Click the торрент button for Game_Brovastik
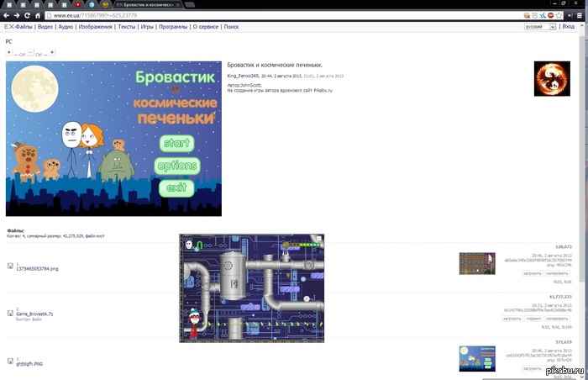This screenshot has height=380, width=588. pyautogui.click(x=533, y=319)
